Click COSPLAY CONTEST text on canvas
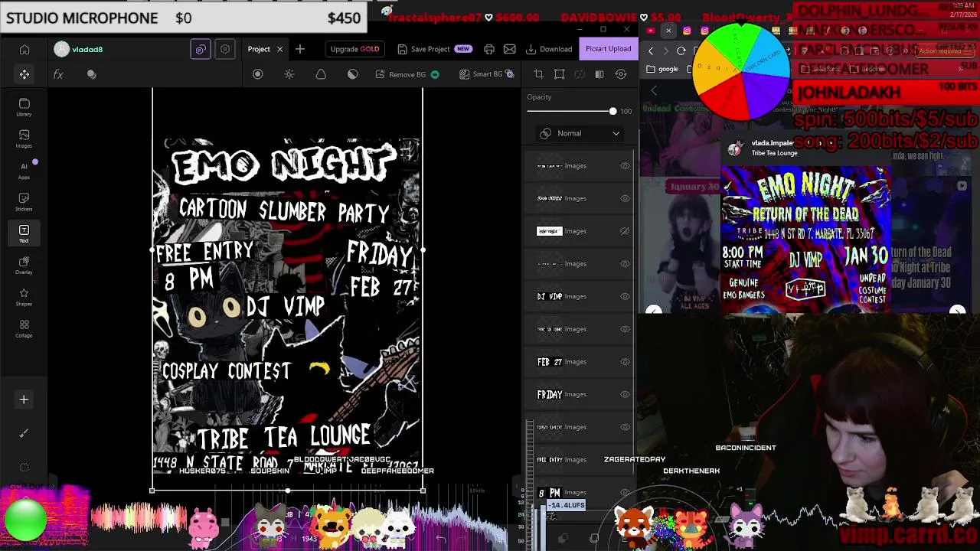980x551 pixels. [x=227, y=371]
